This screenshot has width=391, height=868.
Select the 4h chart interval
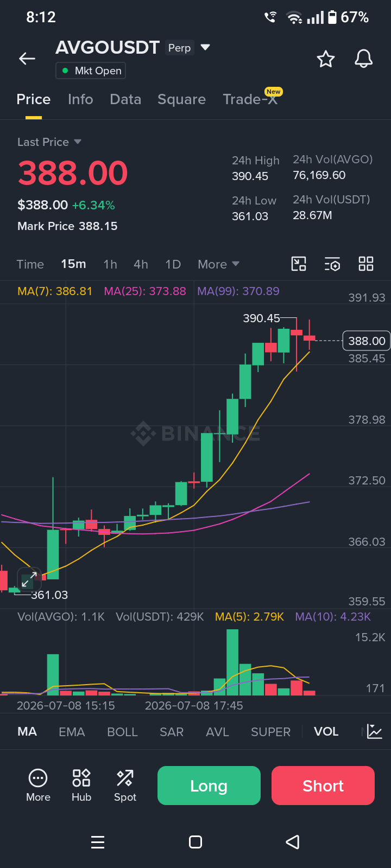click(x=141, y=264)
